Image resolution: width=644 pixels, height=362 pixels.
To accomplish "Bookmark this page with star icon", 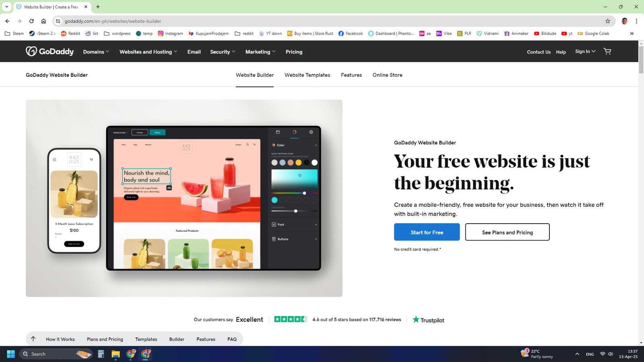I will coord(608,21).
